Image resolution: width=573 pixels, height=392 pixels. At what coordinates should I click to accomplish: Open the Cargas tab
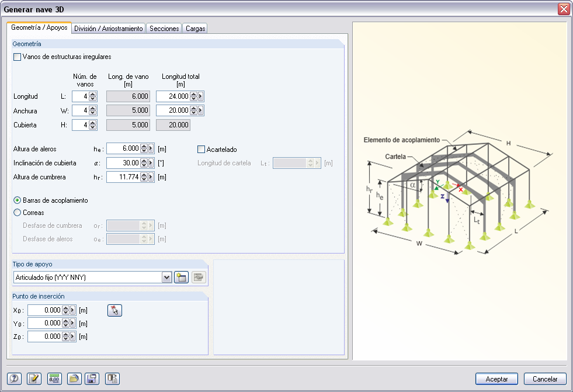196,29
